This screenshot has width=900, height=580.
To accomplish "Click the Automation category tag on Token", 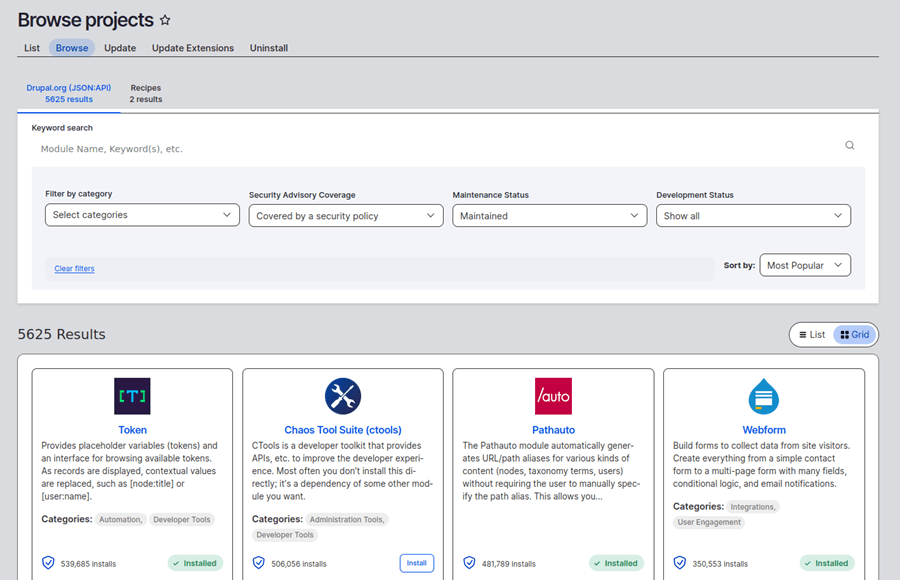I will (121, 520).
